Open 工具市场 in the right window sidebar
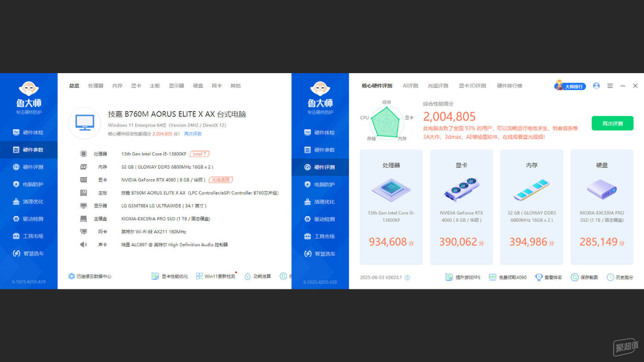The width and height of the screenshot is (644, 362). (x=320, y=236)
